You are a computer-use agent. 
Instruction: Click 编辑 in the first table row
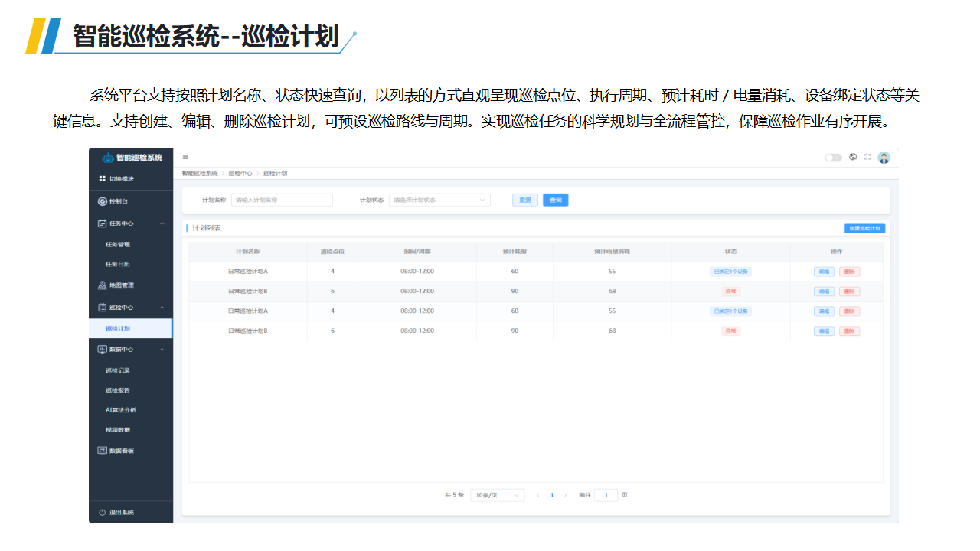click(824, 272)
